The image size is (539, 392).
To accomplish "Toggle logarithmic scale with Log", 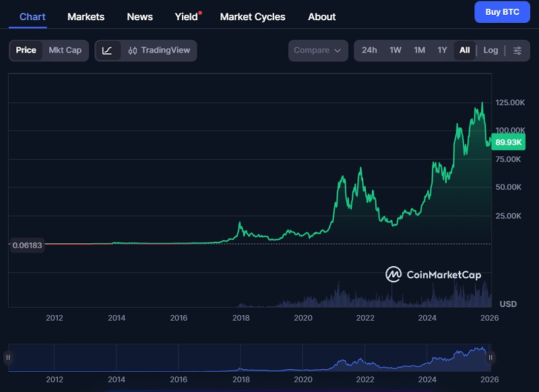I will [490, 50].
